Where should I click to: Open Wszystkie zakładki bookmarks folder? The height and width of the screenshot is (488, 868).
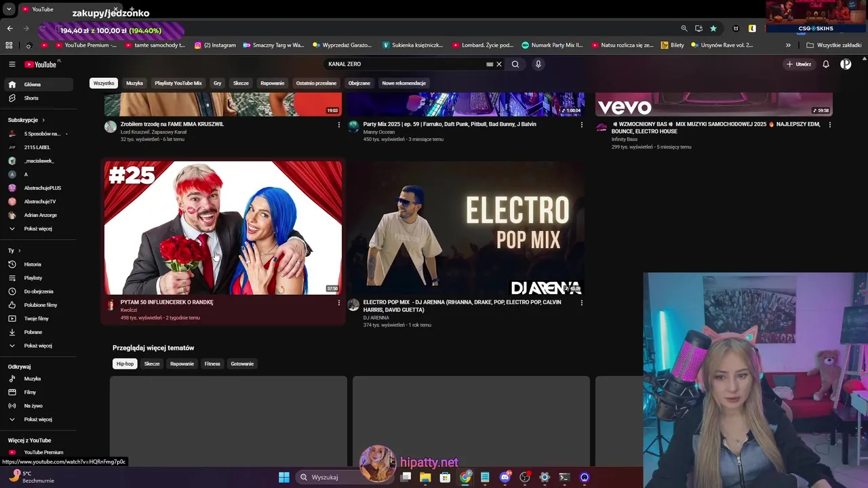[x=834, y=45]
